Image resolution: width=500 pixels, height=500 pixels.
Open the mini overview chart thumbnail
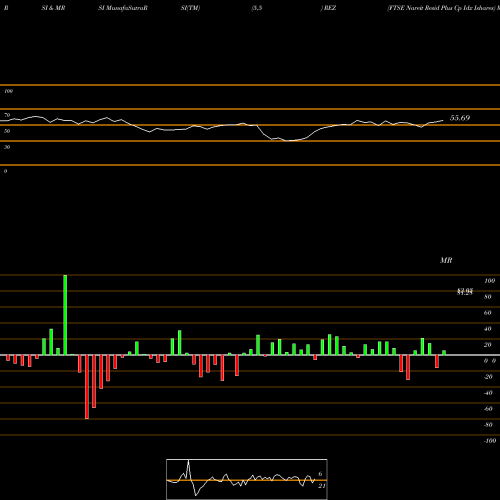coord(247,479)
